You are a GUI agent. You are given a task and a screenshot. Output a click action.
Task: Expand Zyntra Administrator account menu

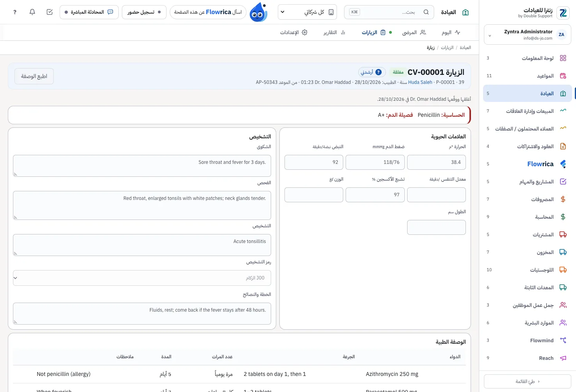tap(527, 35)
